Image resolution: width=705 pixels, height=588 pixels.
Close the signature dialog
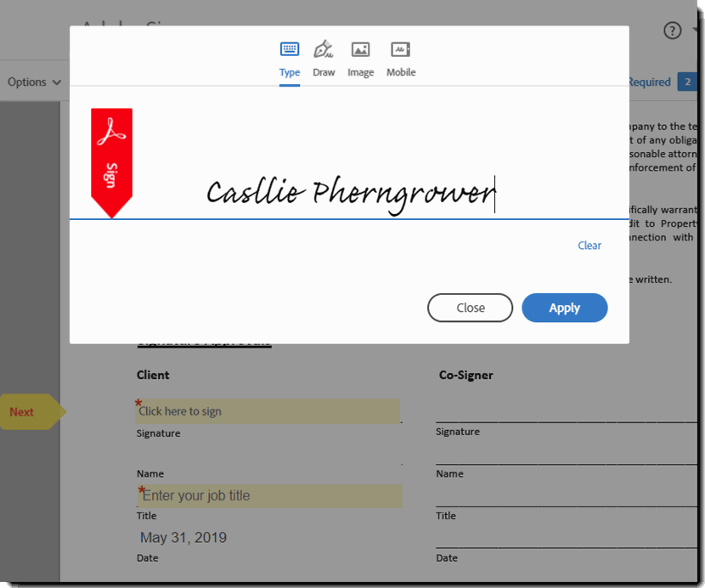pyautogui.click(x=470, y=308)
